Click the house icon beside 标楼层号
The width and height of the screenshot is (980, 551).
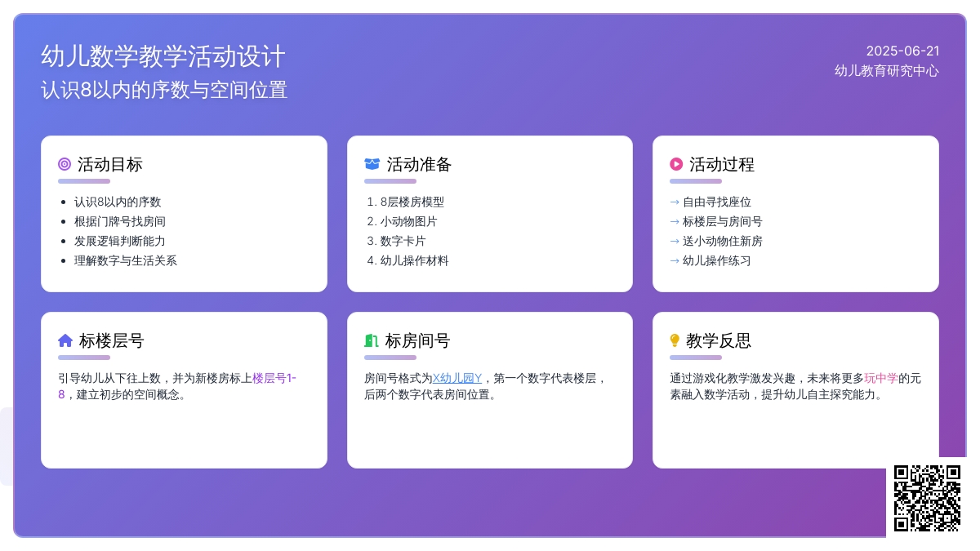pyautogui.click(x=65, y=340)
